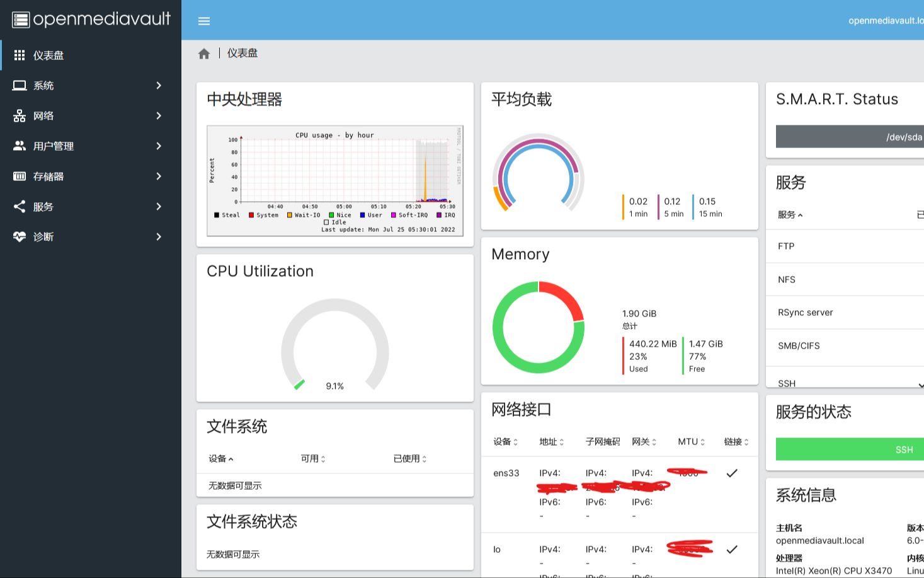Image resolution: width=924 pixels, height=578 pixels.
Task: Click the load average ring gauge
Action: pos(539,171)
